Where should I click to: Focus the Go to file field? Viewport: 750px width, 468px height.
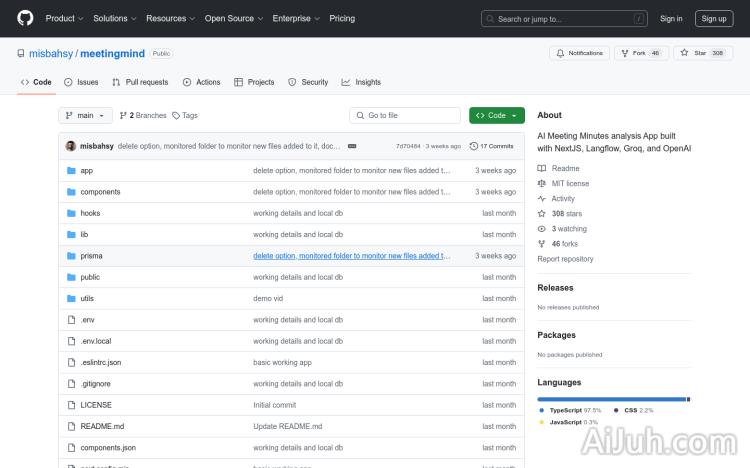(x=405, y=115)
